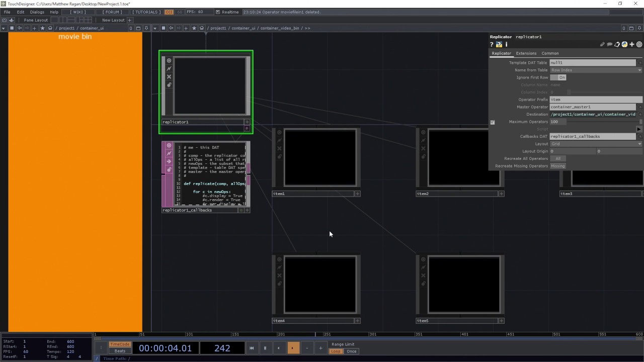Open the Help menu
Image resolution: width=644 pixels, height=362 pixels.
(x=54, y=12)
